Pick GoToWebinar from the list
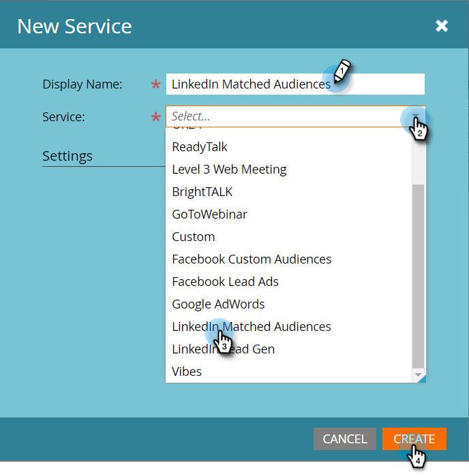 289,215
